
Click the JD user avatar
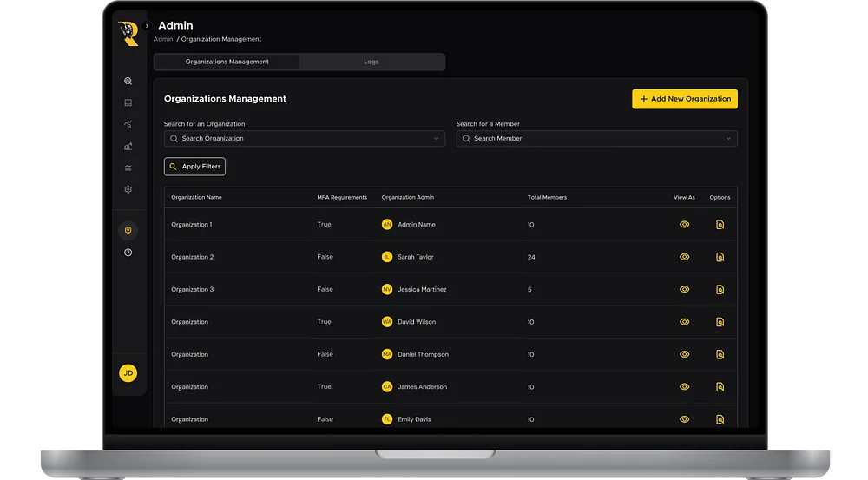128,373
